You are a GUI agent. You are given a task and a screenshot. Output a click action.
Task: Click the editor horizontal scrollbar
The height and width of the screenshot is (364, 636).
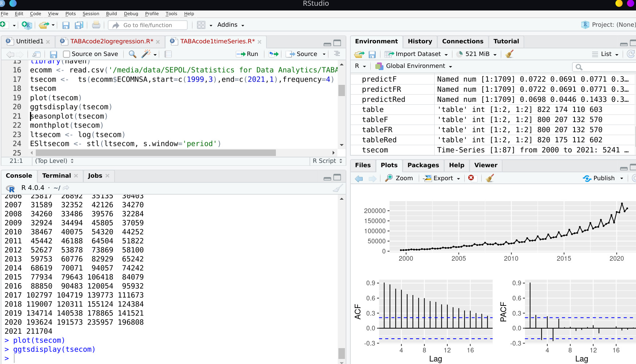(x=155, y=153)
